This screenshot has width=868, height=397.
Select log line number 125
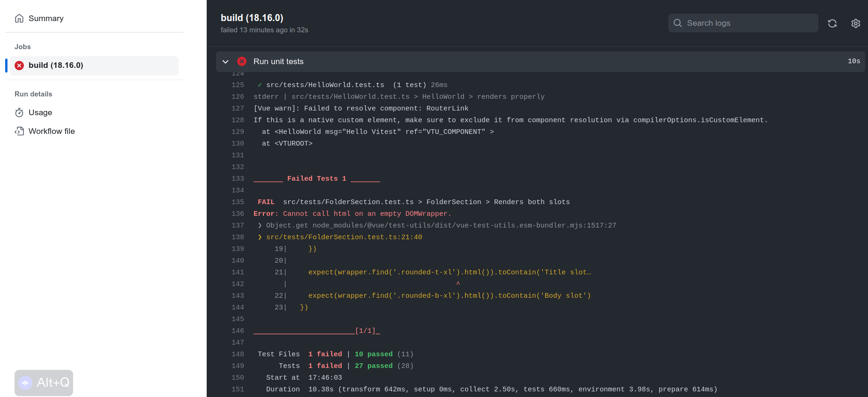pos(238,85)
